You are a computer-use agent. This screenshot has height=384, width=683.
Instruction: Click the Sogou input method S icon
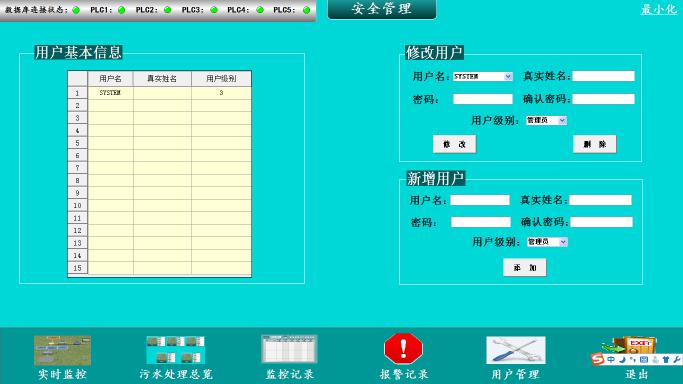[598, 359]
